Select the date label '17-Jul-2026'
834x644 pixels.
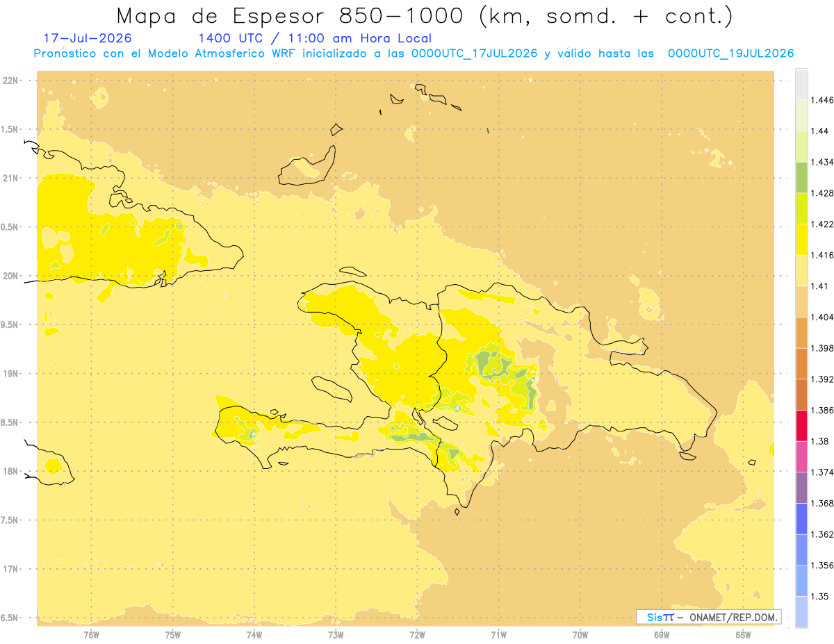coord(88,39)
